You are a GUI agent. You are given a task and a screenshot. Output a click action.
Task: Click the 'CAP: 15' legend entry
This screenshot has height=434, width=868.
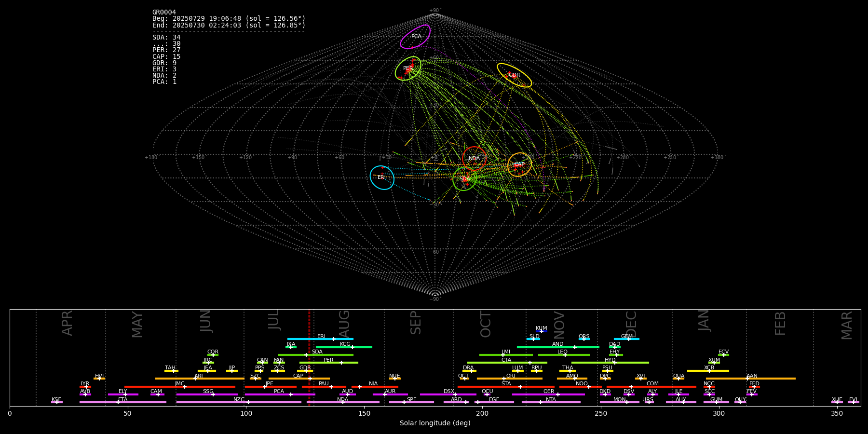tap(166, 57)
